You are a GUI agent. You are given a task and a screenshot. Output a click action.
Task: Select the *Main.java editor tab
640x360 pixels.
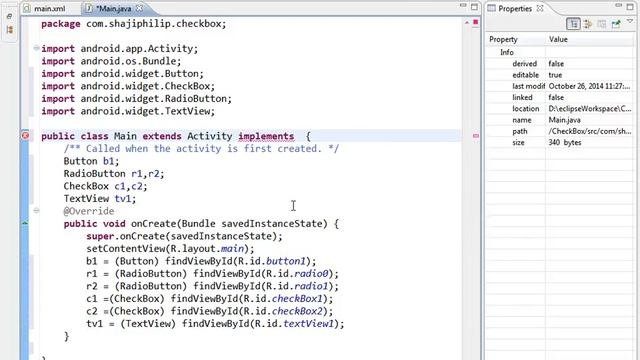[109, 9]
